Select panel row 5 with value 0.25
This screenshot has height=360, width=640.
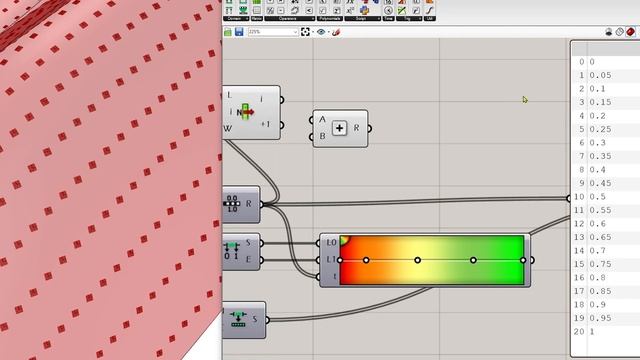tap(606, 129)
